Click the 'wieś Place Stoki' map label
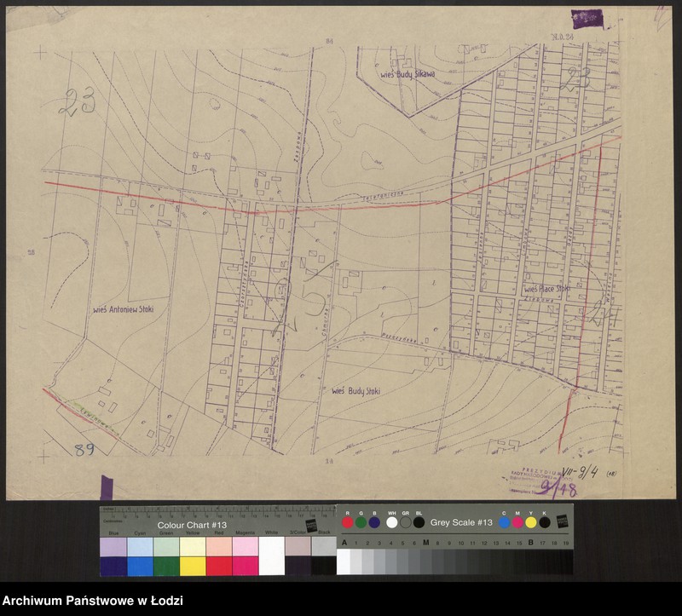 point(546,290)
